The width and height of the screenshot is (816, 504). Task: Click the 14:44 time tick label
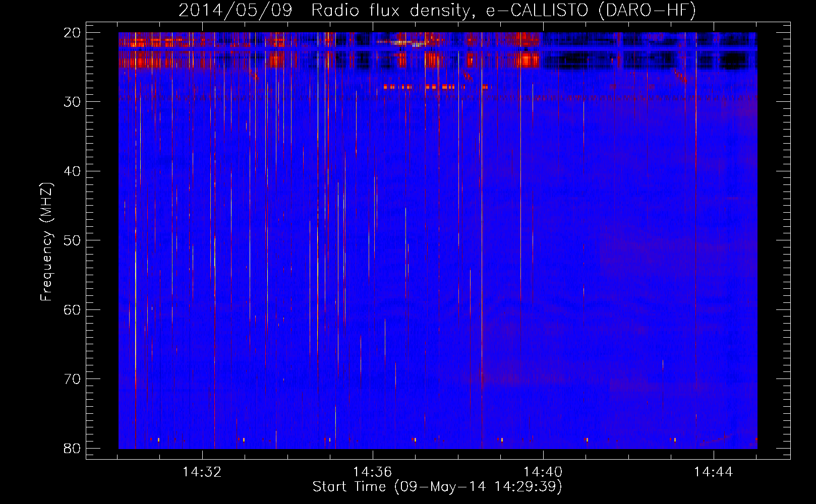pos(714,472)
